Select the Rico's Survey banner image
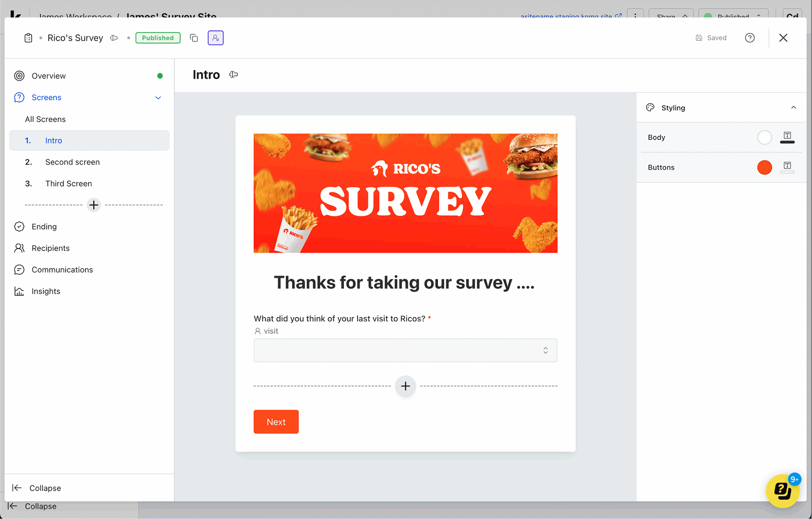 pyautogui.click(x=405, y=193)
